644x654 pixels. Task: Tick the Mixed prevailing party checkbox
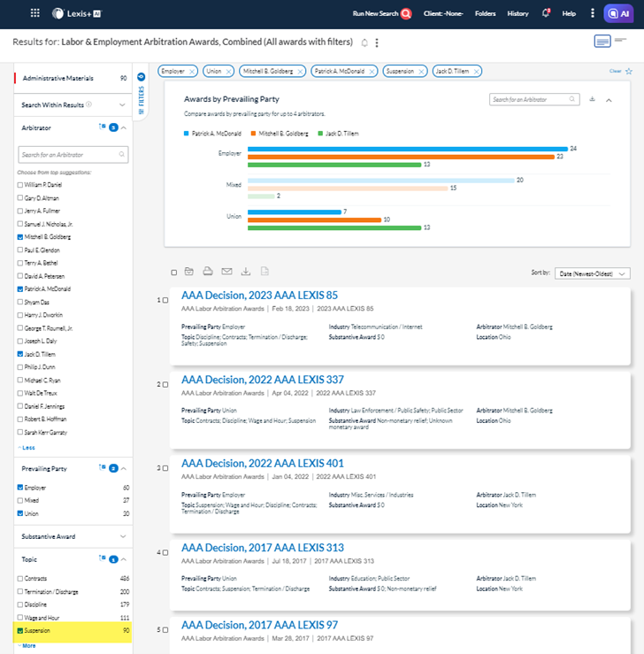click(20, 501)
